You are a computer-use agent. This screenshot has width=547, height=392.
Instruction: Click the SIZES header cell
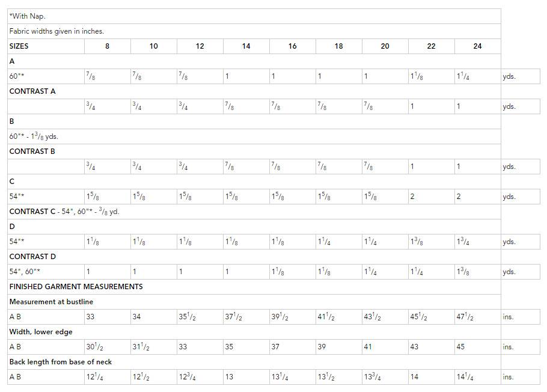pos(46,46)
